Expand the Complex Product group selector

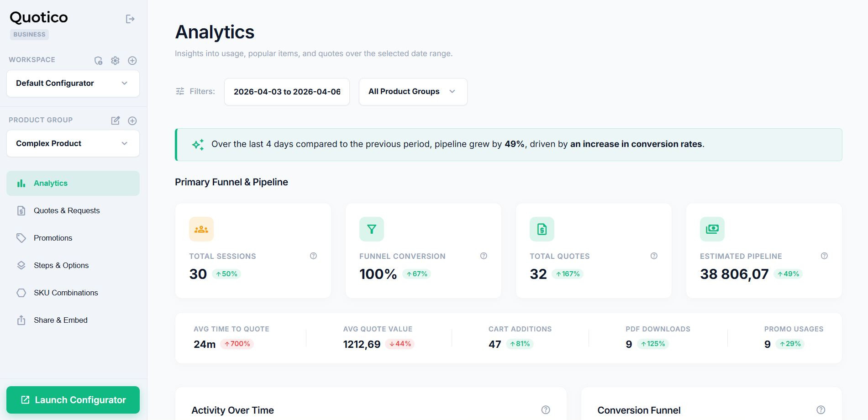[73, 143]
